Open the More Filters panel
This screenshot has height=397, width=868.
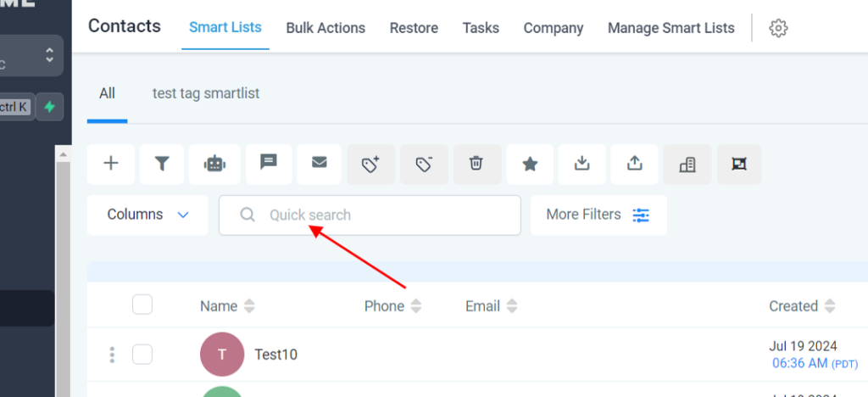598,215
